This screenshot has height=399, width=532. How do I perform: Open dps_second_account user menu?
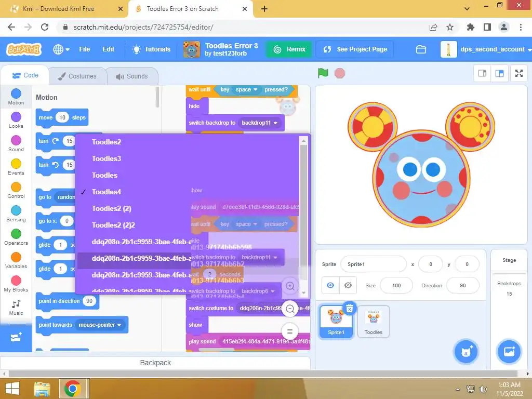[x=486, y=49]
